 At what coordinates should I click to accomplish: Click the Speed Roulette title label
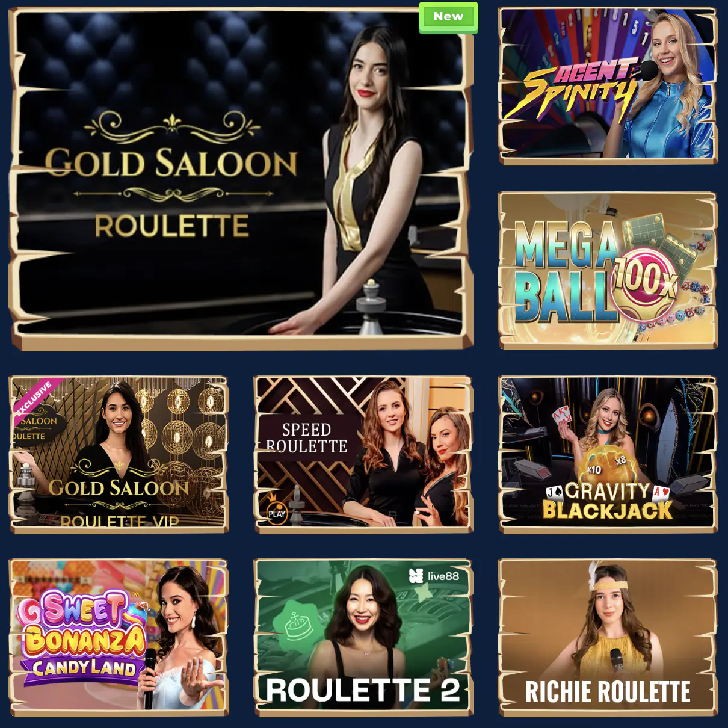[x=306, y=437]
